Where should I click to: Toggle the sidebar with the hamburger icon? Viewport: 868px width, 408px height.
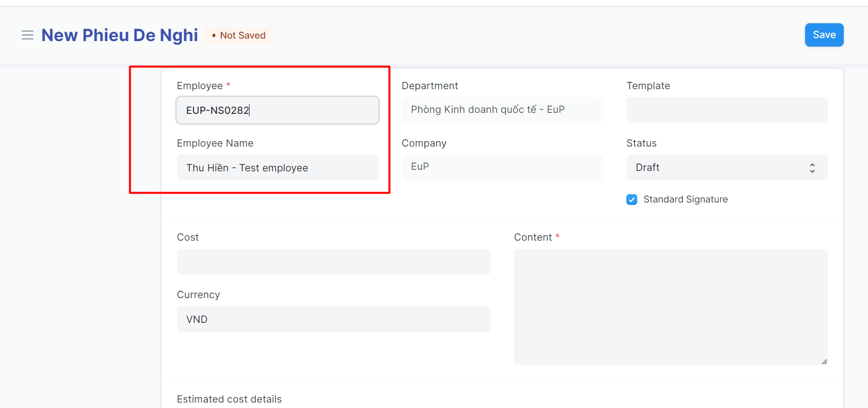point(28,35)
